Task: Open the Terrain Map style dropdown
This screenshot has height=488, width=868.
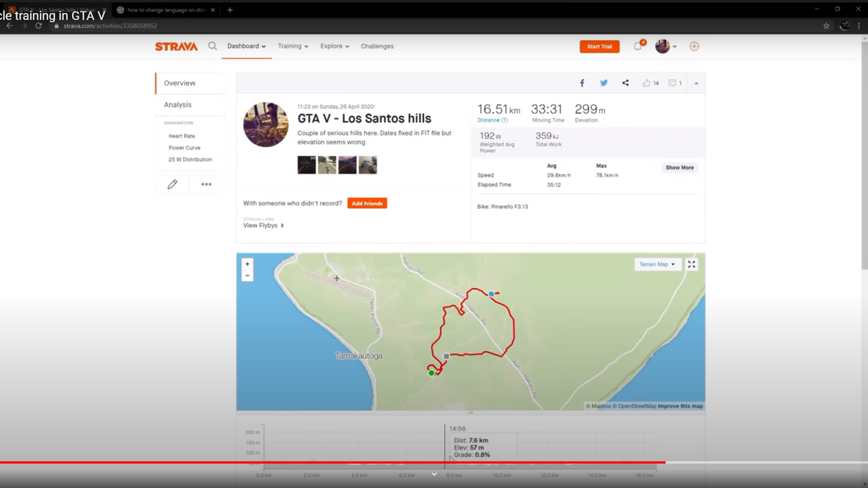Action: [x=657, y=264]
